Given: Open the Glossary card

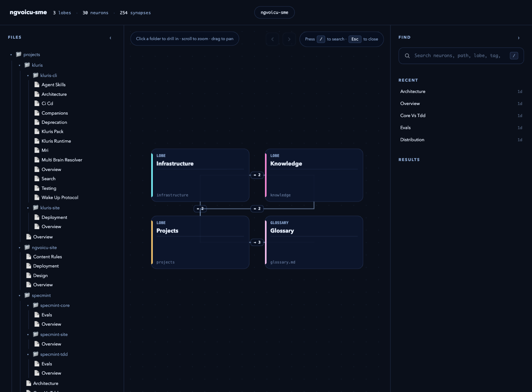Looking at the screenshot, I should pos(314,242).
